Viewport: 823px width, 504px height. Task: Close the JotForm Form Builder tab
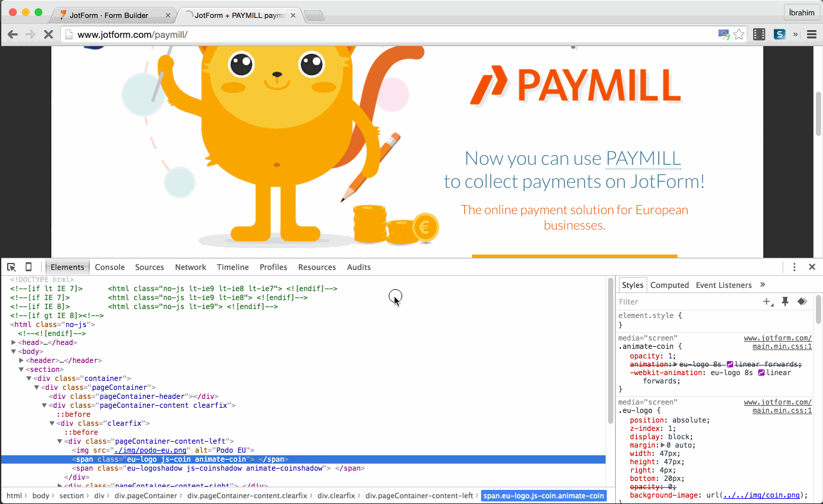tap(168, 15)
